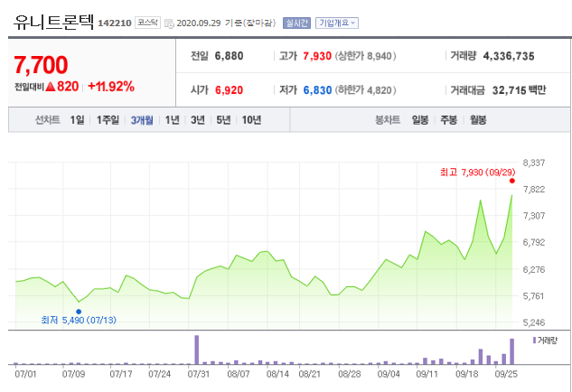Viewport: 572px width, 392px height.
Task: Click the red up-triangle change icon
Action: 51,87
